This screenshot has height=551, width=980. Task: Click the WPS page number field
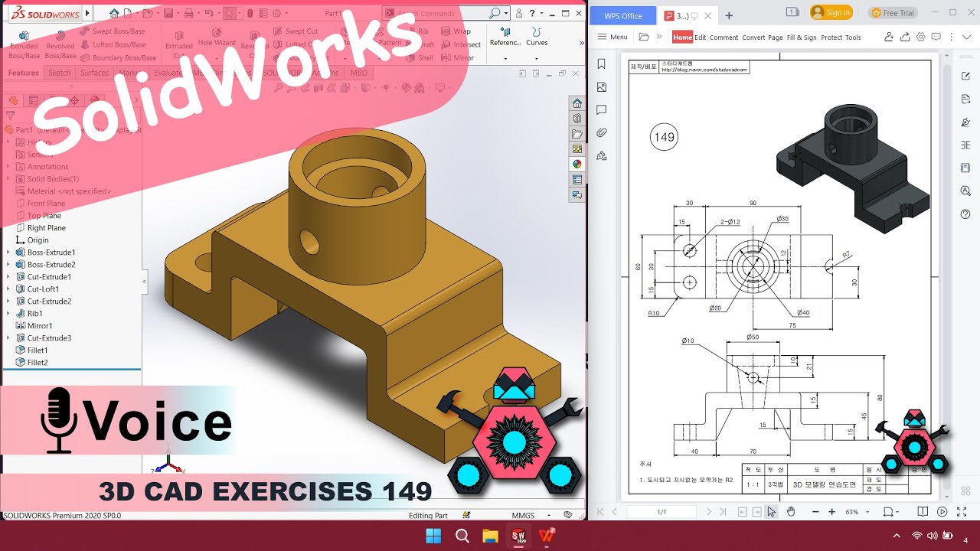click(x=661, y=511)
